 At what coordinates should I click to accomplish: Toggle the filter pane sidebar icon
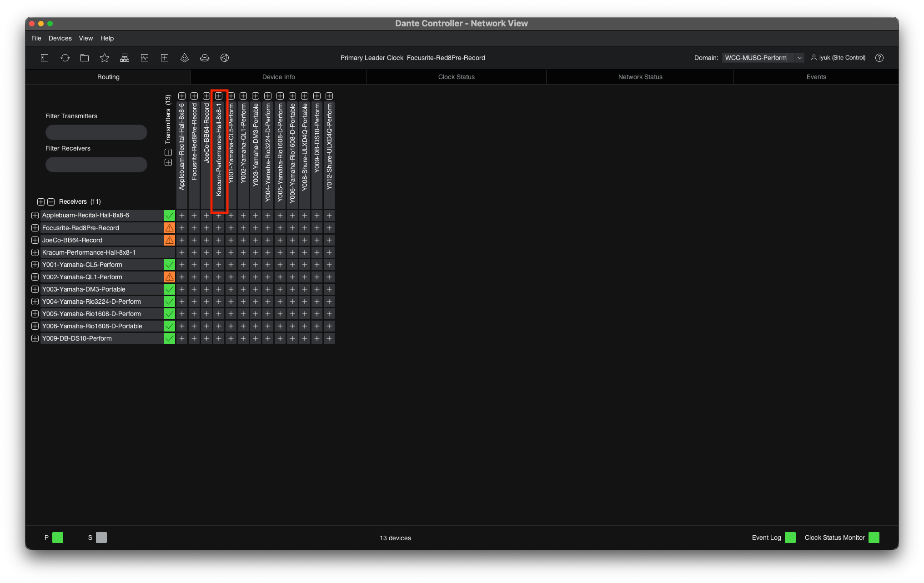pos(45,58)
